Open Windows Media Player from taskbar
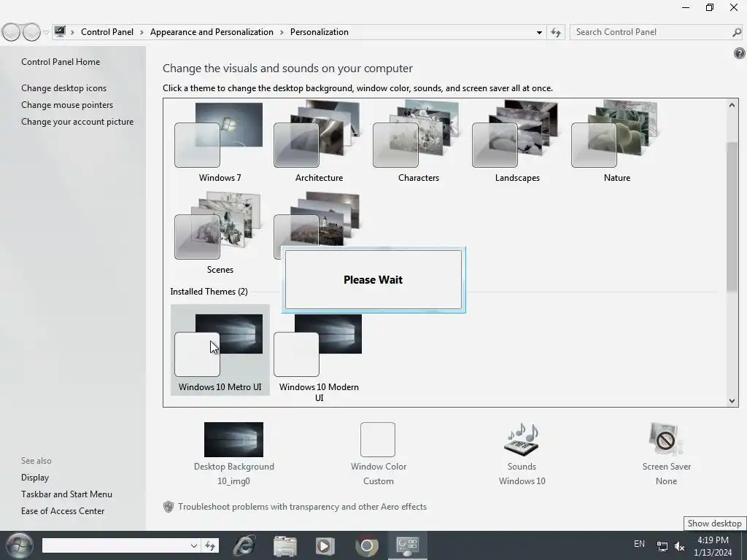 325,545
